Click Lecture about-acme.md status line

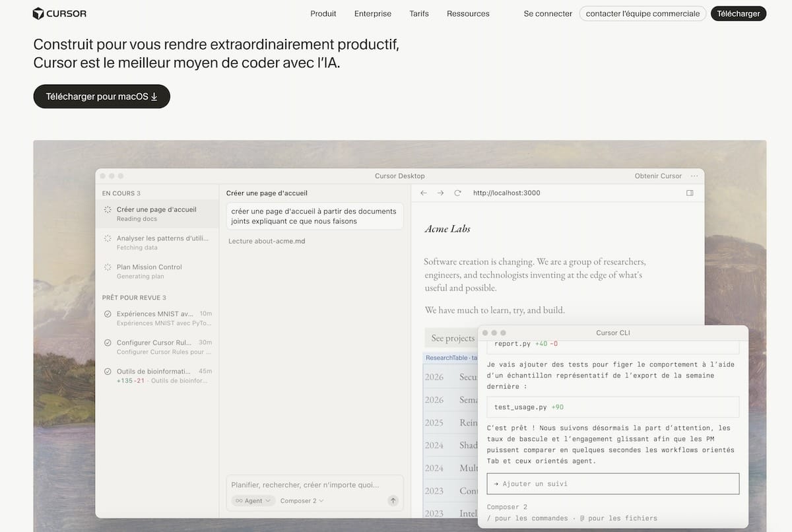click(267, 241)
